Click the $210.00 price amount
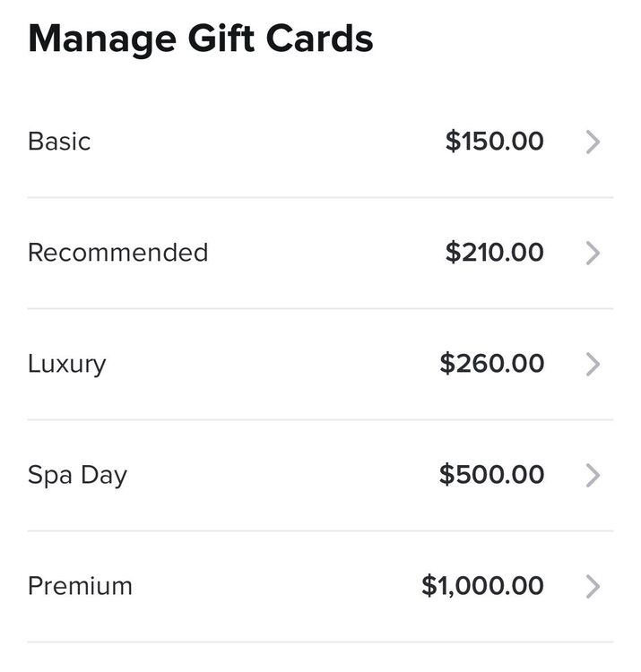 point(494,253)
